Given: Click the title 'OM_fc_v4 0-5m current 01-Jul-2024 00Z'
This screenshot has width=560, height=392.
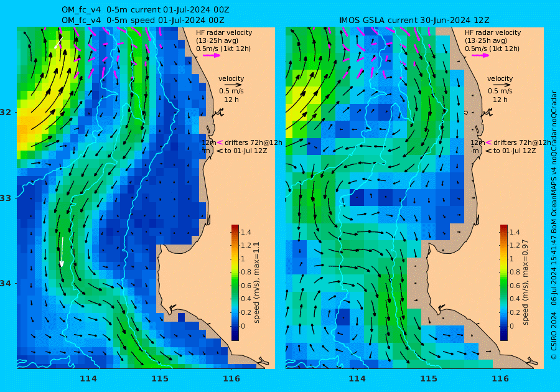Looking at the screenshot, I should click(x=146, y=10).
